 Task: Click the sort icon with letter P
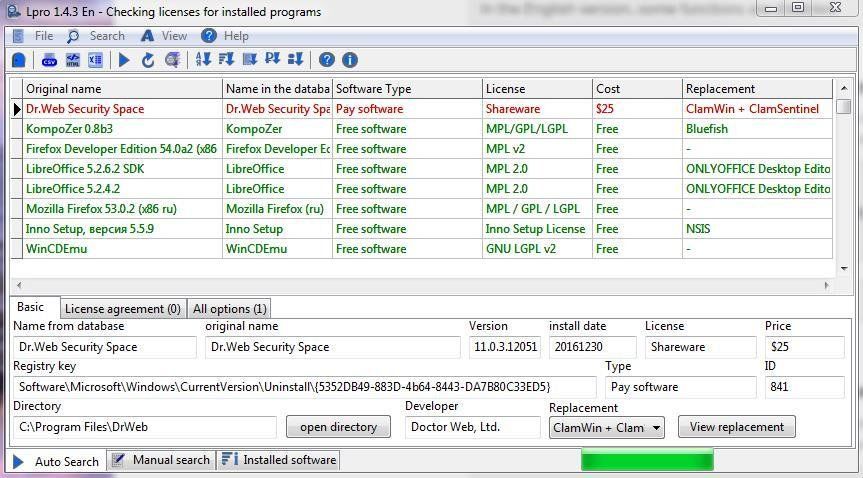(272, 59)
